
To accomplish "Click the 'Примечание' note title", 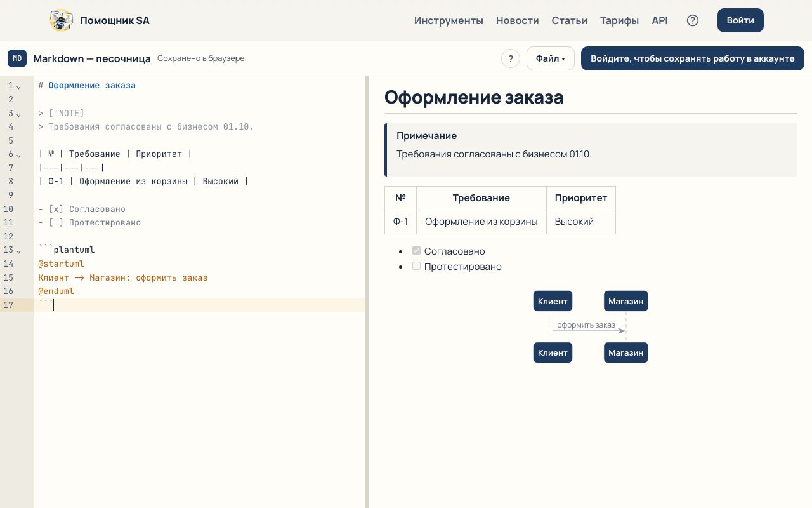I will pyautogui.click(x=426, y=136).
